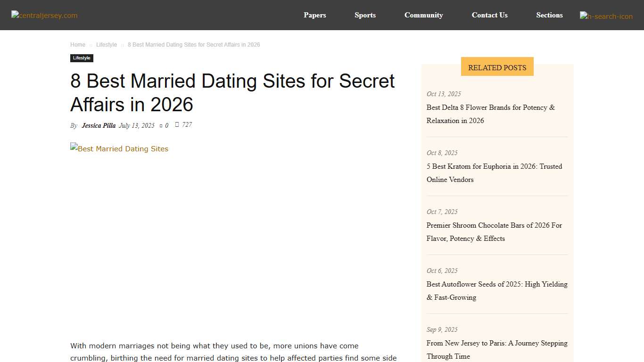
Task: Click the black Lifestyle category tag
Action: [82, 58]
